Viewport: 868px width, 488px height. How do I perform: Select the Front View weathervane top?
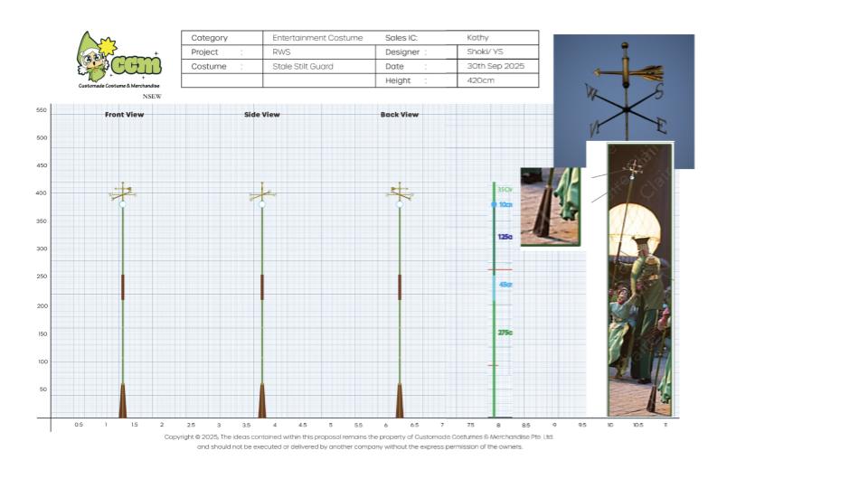123,192
